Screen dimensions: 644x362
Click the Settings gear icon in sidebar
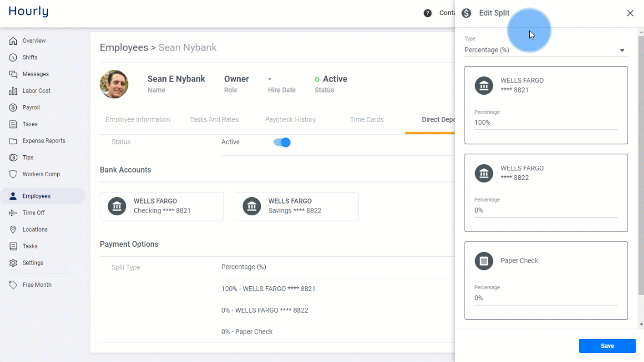[x=13, y=263]
